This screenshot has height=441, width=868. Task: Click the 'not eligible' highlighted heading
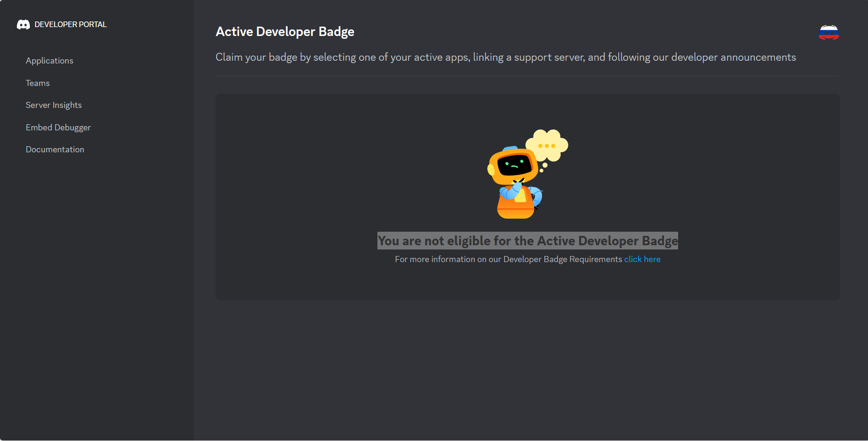[528, 241]
